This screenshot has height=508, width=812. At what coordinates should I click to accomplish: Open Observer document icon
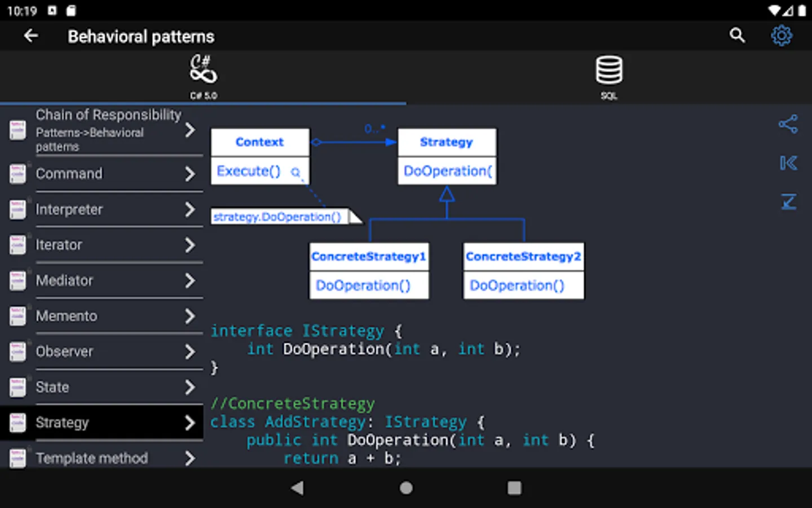click(x=17, y=352)
